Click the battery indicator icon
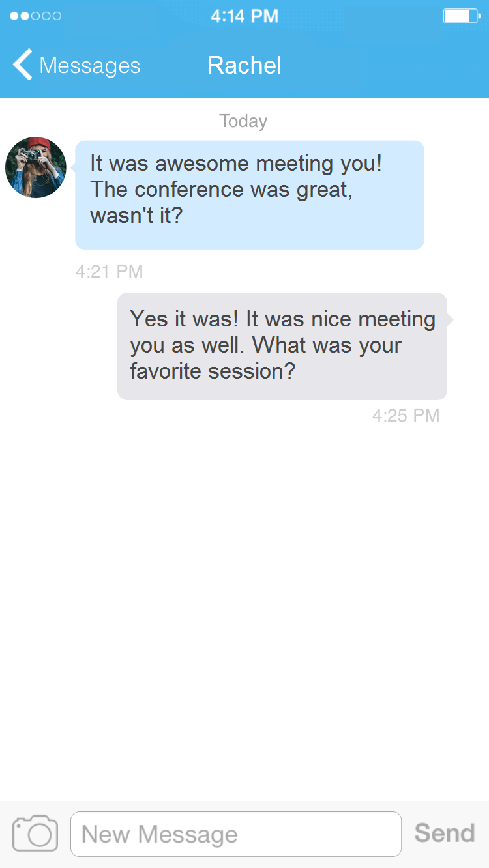 (x=460, y=16)
